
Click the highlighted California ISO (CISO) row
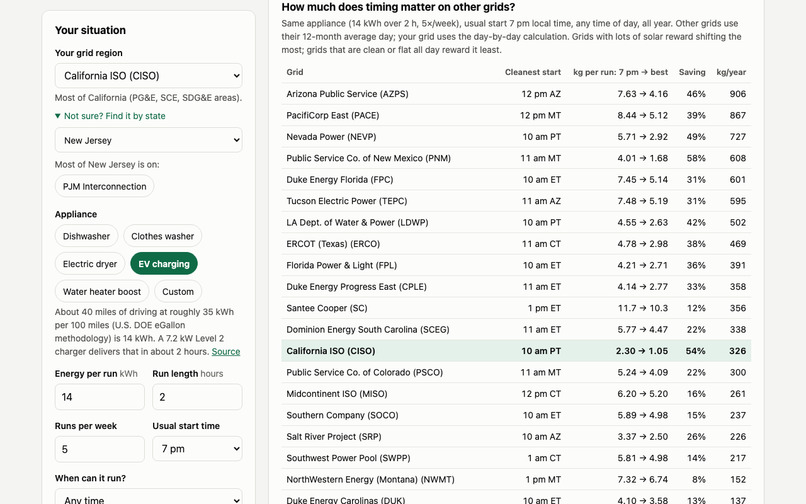(x=516, y=351)
